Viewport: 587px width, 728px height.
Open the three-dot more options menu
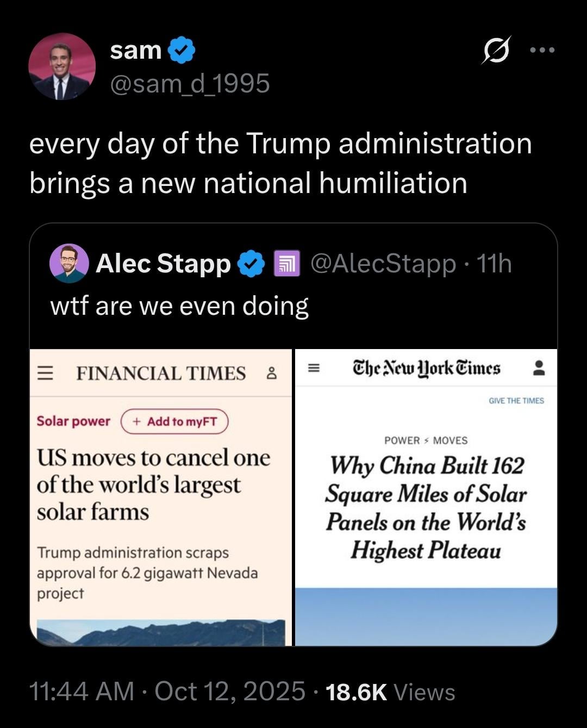click(542, 51)
